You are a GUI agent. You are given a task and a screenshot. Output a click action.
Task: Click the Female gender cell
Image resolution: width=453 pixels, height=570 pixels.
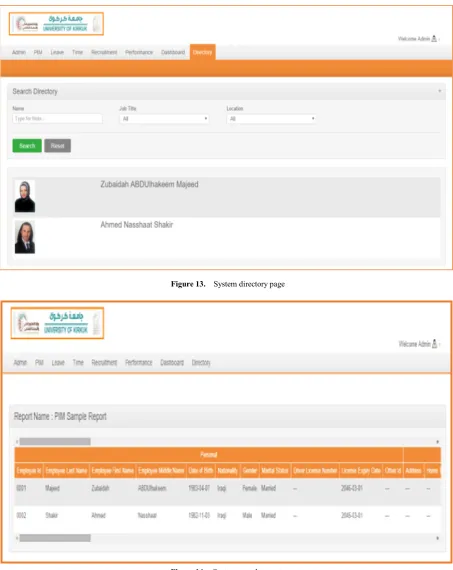click(x=249, y=488)
